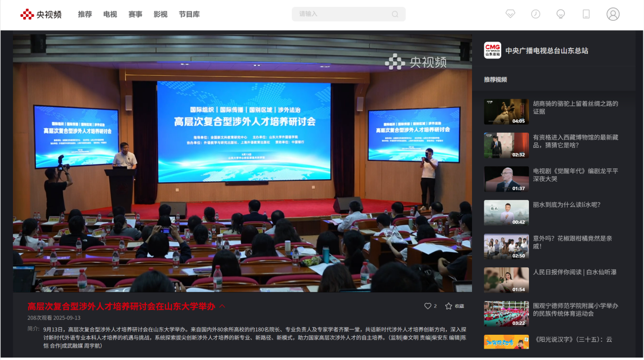Open 中央广播电视总台山东总站 channel page

tap(546, 51)
